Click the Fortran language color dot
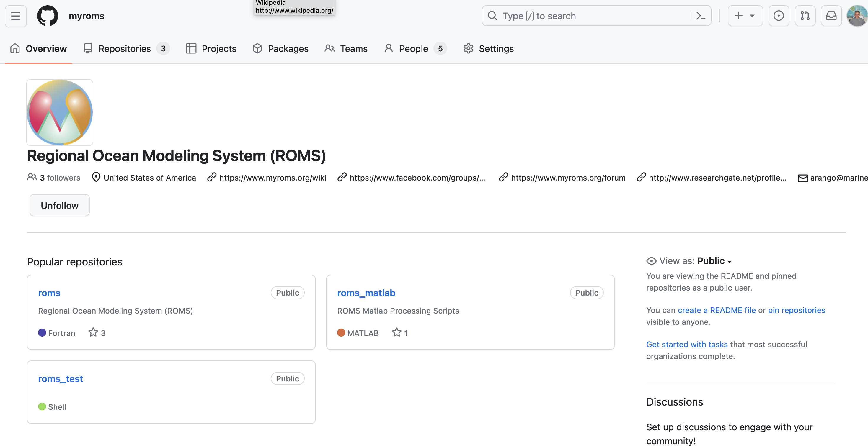Image resolution: width=868 pixels, height=446 pixels. [42, 332]
